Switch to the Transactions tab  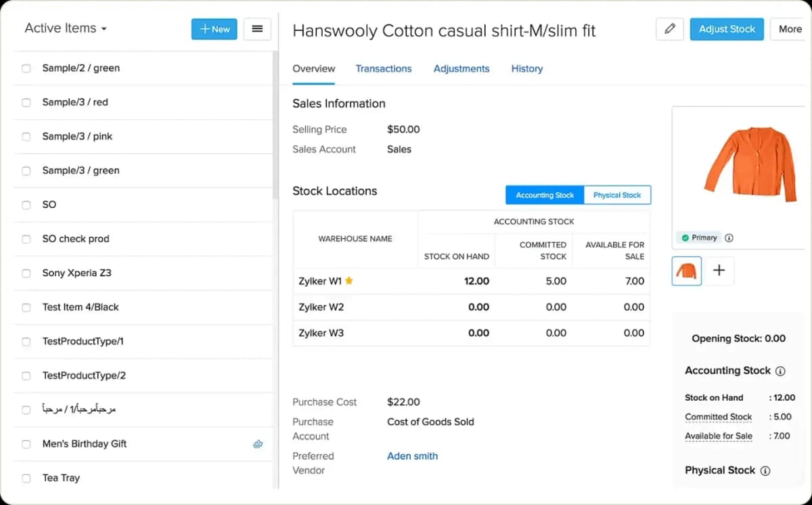click(x=384, y=68)
